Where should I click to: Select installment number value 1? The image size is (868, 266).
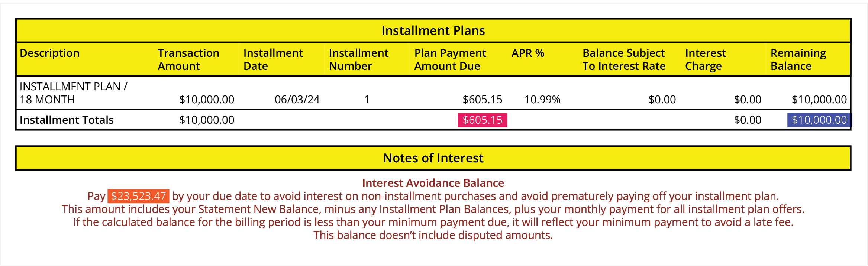coord(367,100)
